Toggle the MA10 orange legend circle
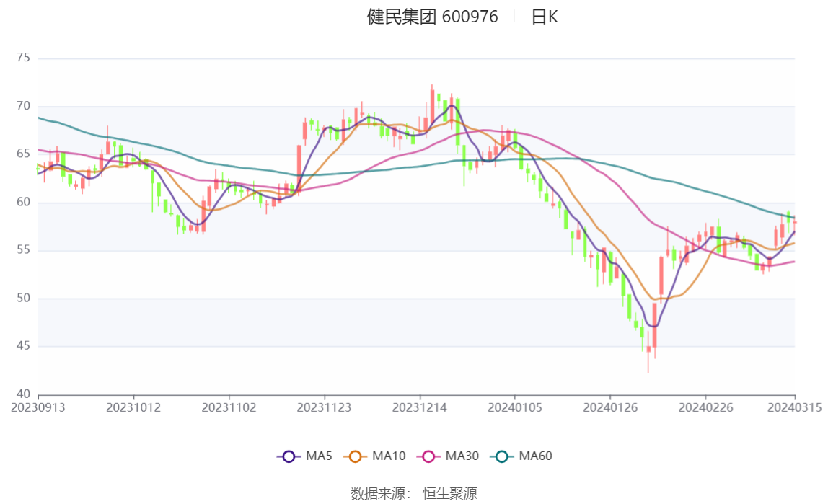Viewport: 828px width, 504px height. [x=355, y=456]
